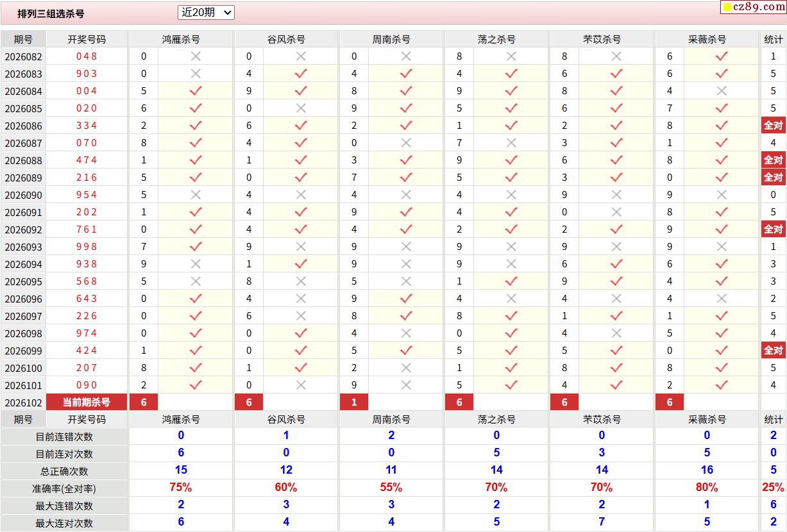Select red current kill number 1 under 周南杀号

tap(354, 403)
